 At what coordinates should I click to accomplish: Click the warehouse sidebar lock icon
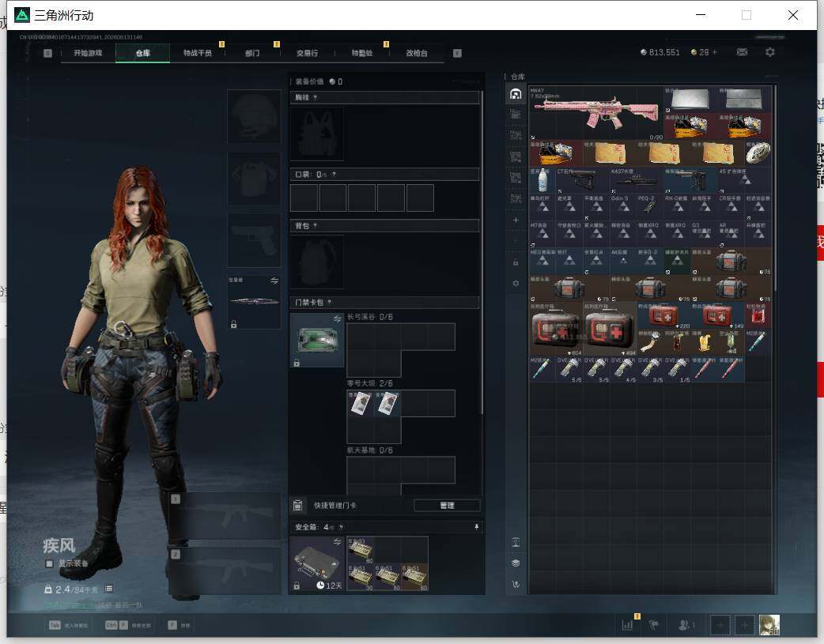tap(516, 262)
